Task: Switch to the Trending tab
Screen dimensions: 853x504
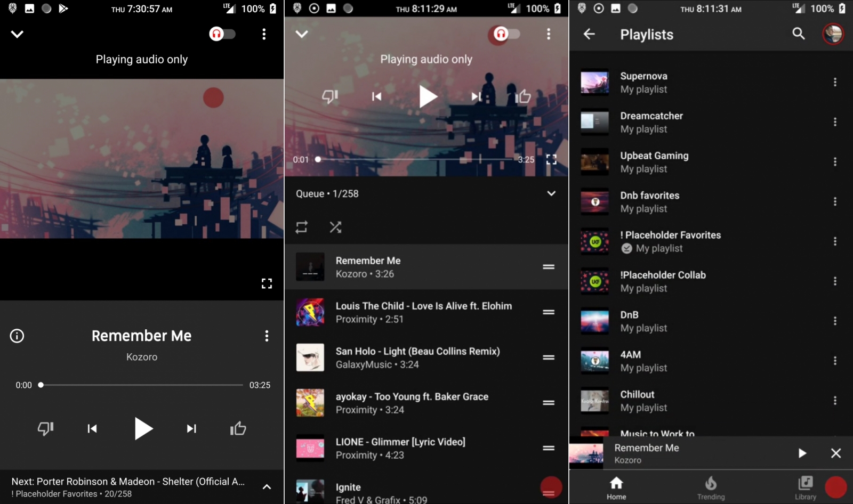Action: [x=711, y=487]
